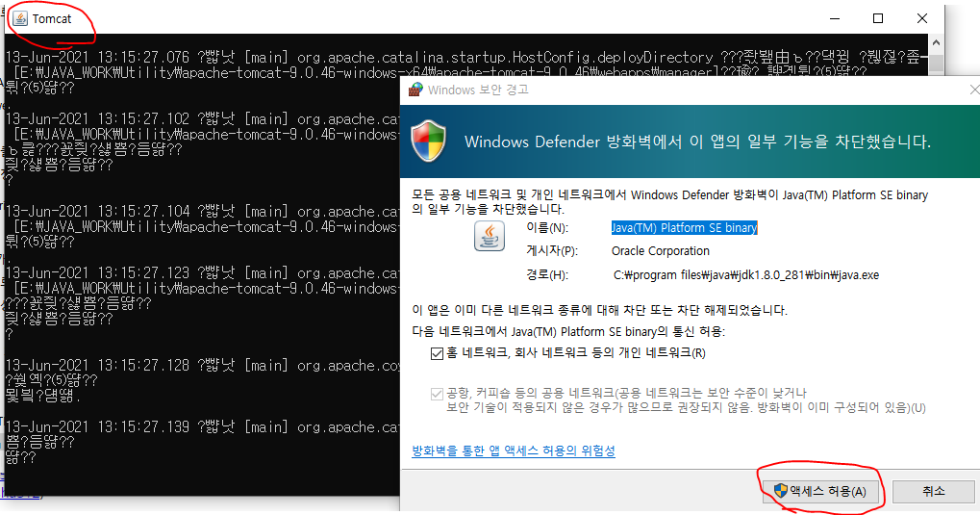This screenshot has width=980, height=515.
Task: Toggle the private networks checkbox (홈 네트워크)
Action: 437,353
